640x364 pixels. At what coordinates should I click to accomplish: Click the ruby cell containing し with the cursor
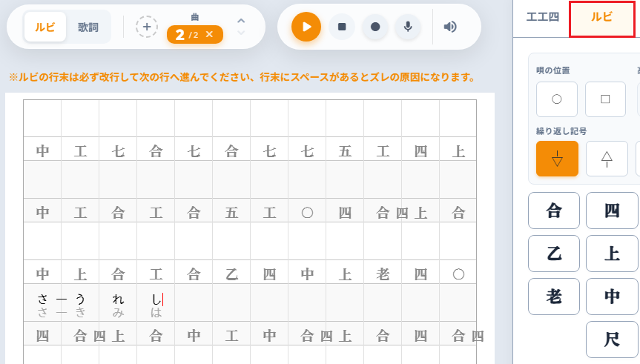156,302
